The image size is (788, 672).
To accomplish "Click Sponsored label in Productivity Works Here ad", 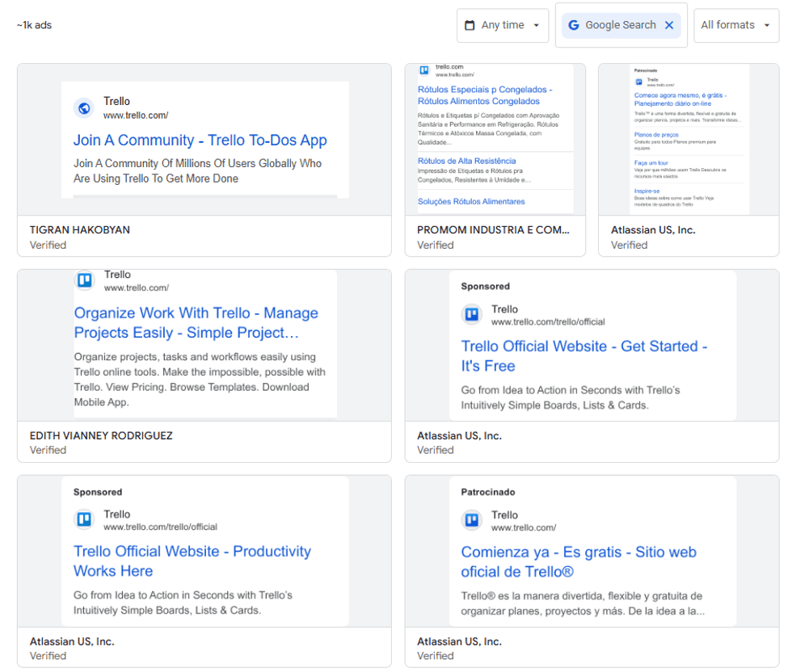I will coord(98,492).
